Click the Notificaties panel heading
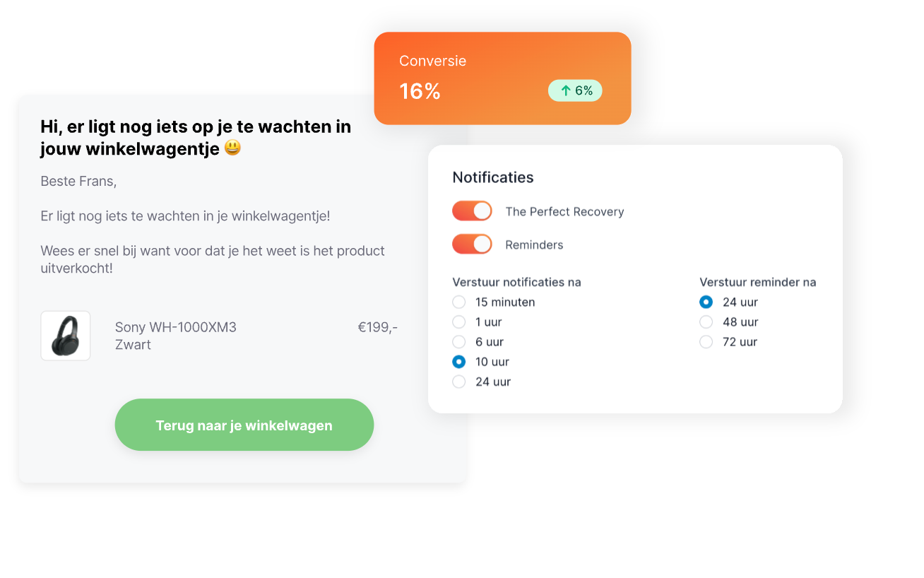 493,177
